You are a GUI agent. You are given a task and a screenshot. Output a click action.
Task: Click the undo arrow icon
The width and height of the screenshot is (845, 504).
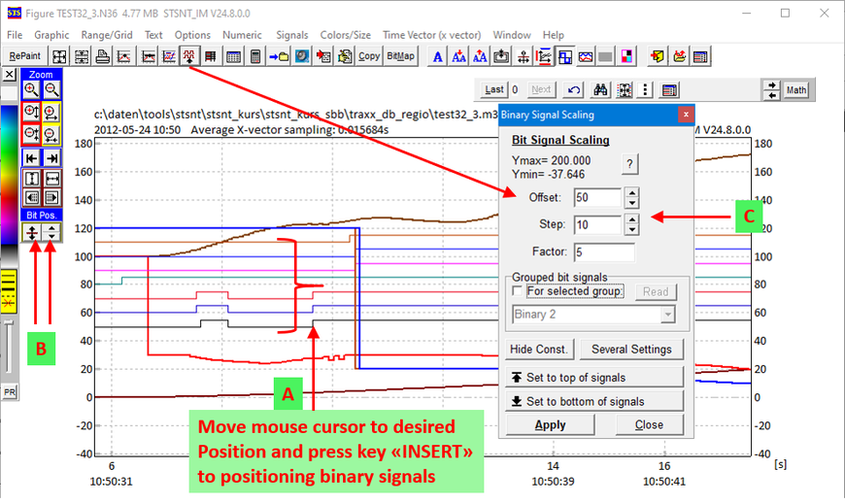(574, 90)
